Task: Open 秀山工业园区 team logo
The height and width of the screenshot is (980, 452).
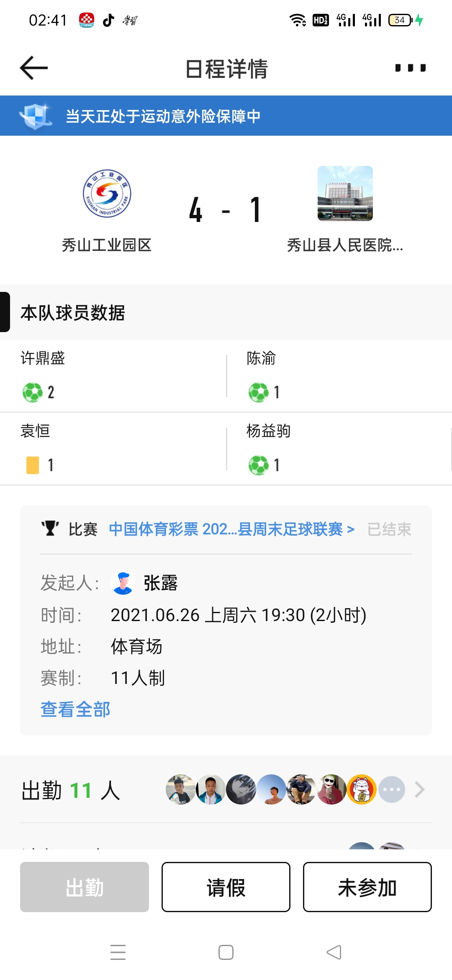Action: (x=107, y=193)
